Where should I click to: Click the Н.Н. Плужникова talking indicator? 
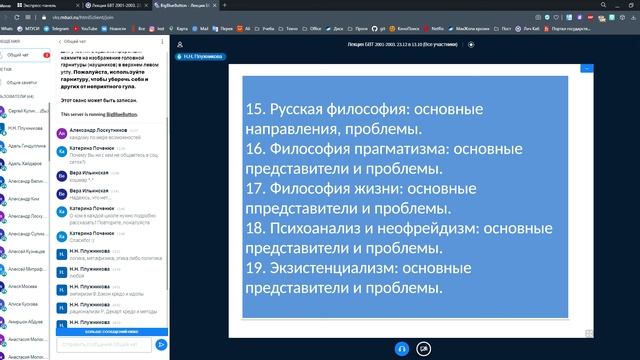(200, 57)
